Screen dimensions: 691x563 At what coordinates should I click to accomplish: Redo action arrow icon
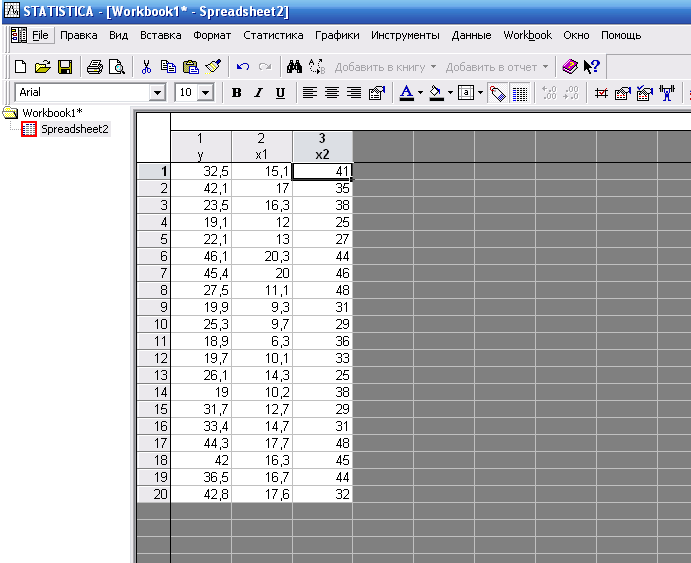tap(265, 67)
